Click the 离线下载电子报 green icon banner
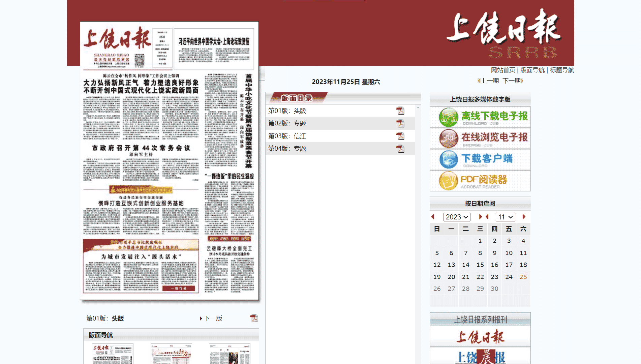Image resolution: width=641 pixels, height=364 pixels. (480, 117)
